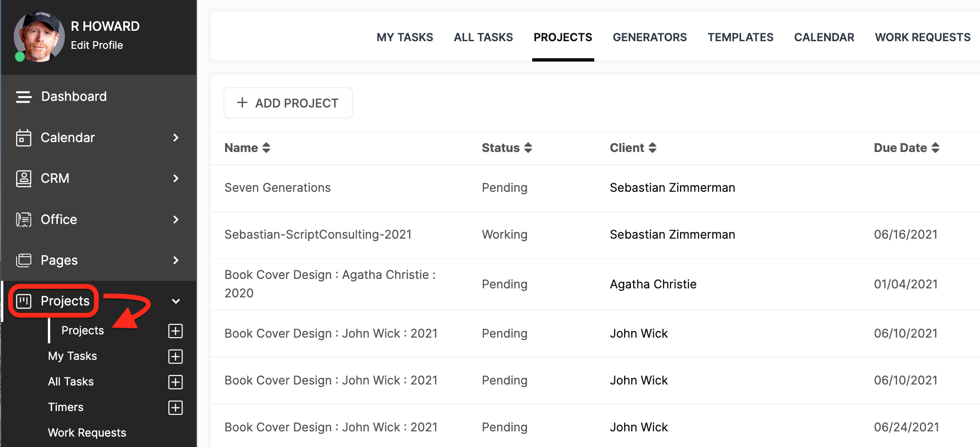The image size is (980, 447).
Task: Open Work Requests in sidebar submenu
Action: pos(87,433)
